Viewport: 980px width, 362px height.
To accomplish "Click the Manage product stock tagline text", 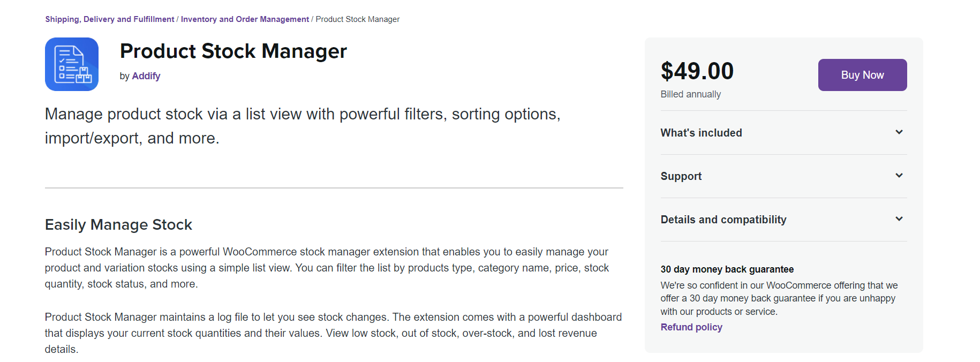I will tap(303, 126).
